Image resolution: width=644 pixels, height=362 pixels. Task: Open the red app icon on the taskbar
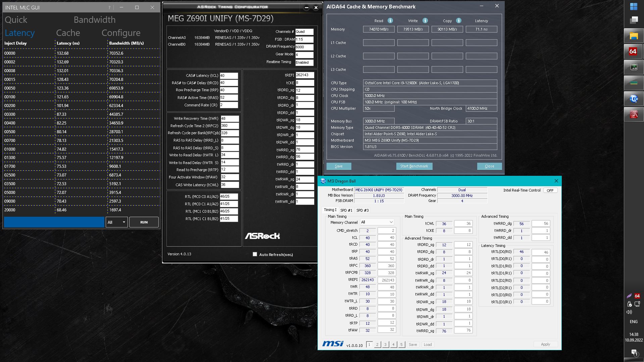tap(634, 114)
